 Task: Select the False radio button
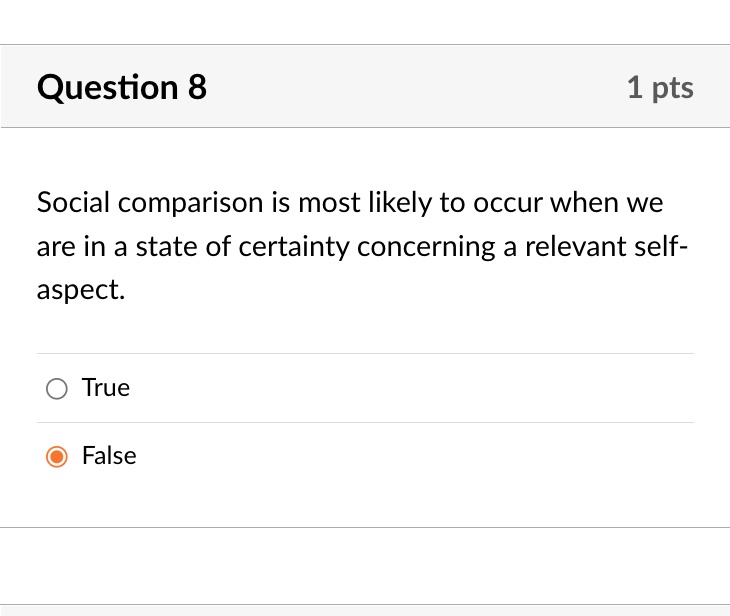tap(57, 456)
